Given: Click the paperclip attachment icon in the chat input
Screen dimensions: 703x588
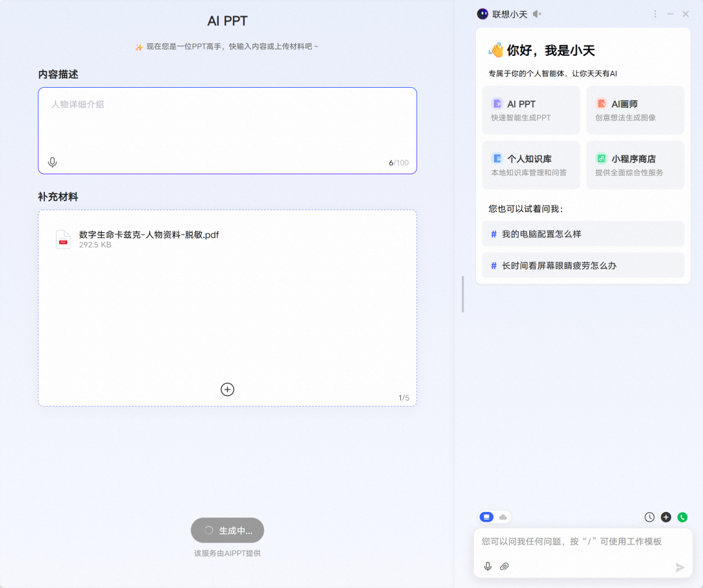Looking at the screenshot, I should coord(504,567).
